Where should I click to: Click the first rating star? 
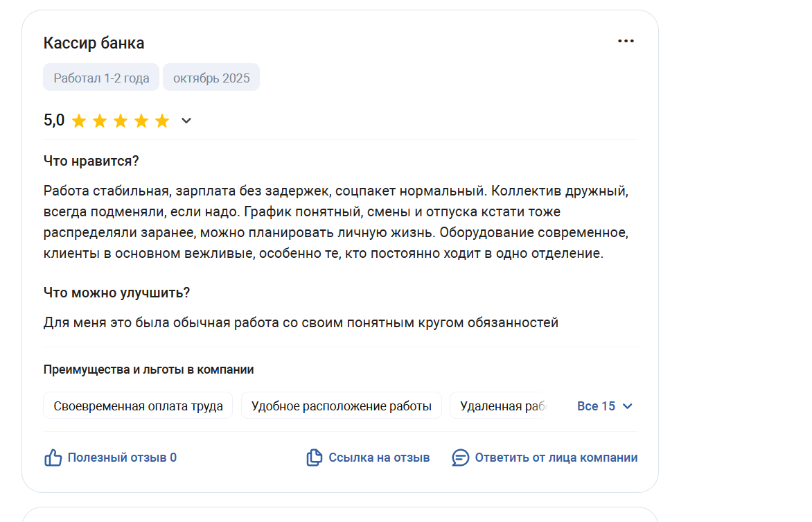79,121
